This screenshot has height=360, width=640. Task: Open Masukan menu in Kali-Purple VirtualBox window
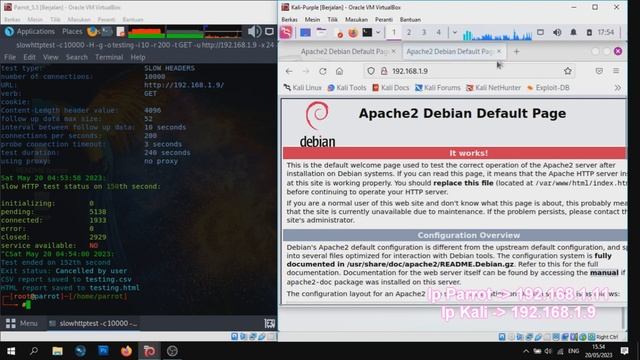(356, 19)
